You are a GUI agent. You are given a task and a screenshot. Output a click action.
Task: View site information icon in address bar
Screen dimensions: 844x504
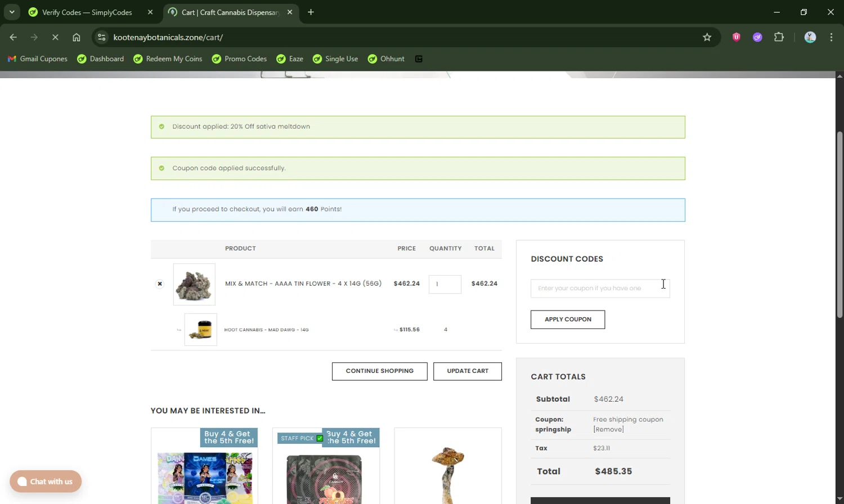102,37
